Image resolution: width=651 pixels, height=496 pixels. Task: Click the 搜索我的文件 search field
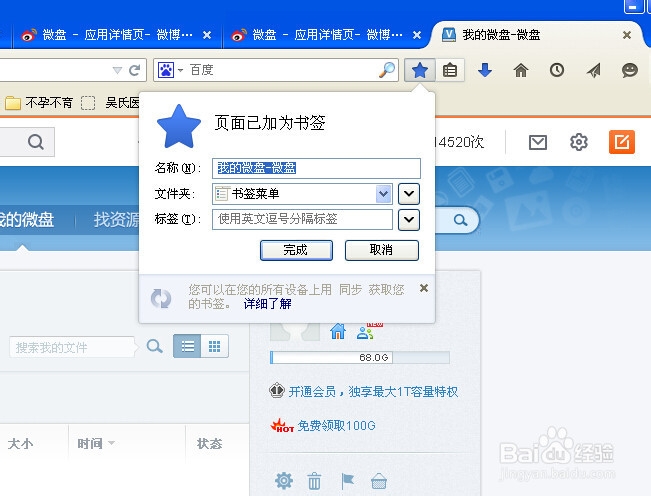pyautogui.click(x=72, y=347)
